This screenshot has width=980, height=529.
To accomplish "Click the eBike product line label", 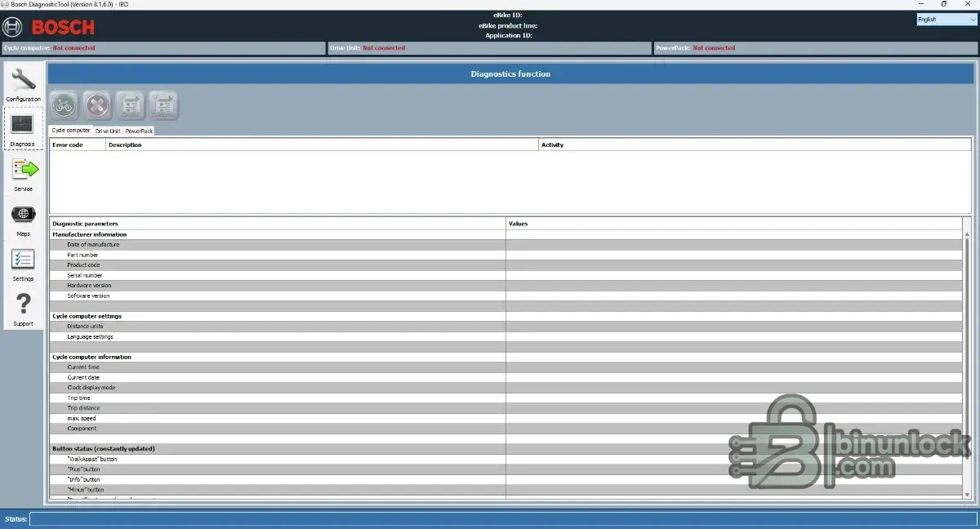I will pos(508,25).
